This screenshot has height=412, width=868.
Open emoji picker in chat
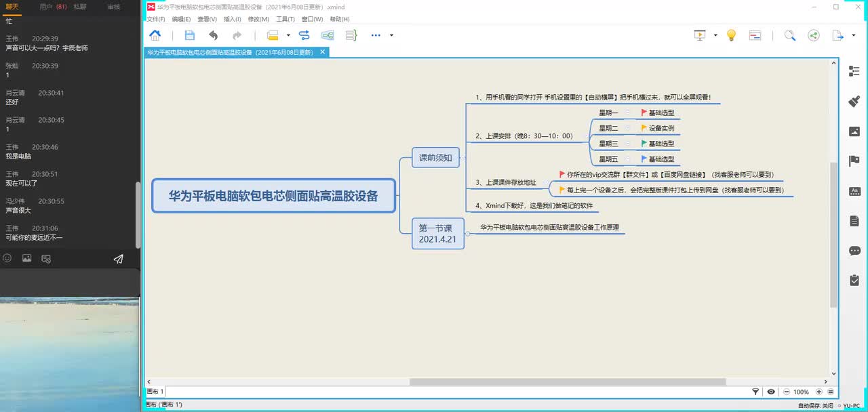7,258
